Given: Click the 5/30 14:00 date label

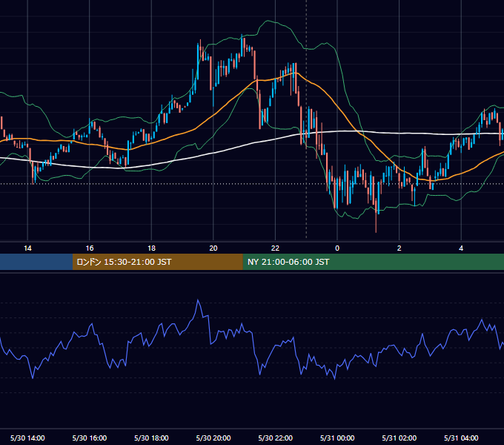Looking at the screenshot, I should click(x=27, y=438).
